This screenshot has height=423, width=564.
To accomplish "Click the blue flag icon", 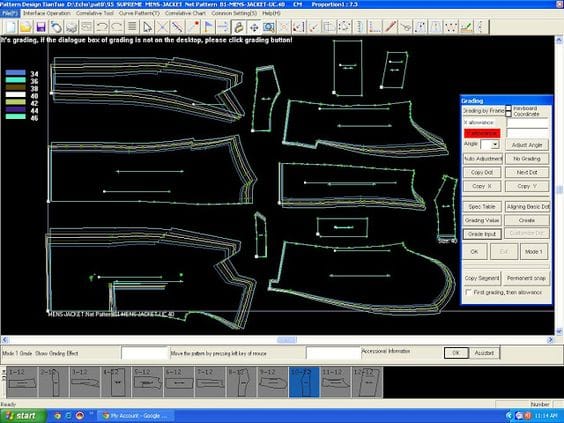I will (208, 27).
